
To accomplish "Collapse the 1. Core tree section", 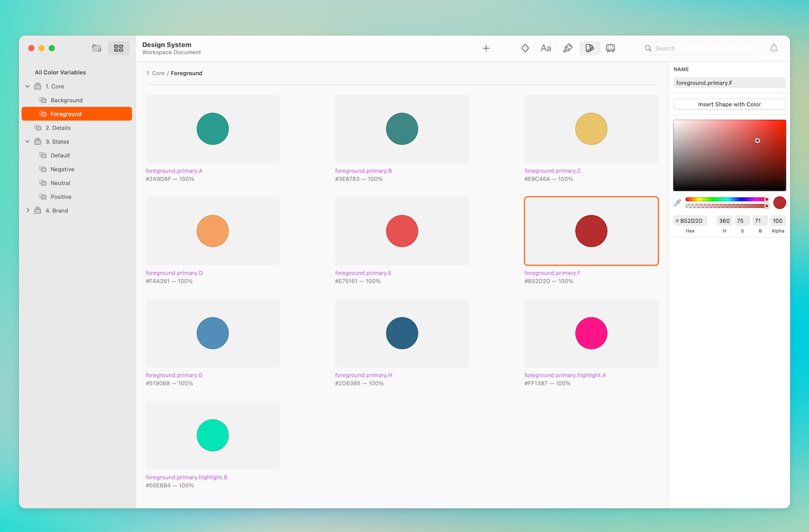I will click(x=27, y=86).
